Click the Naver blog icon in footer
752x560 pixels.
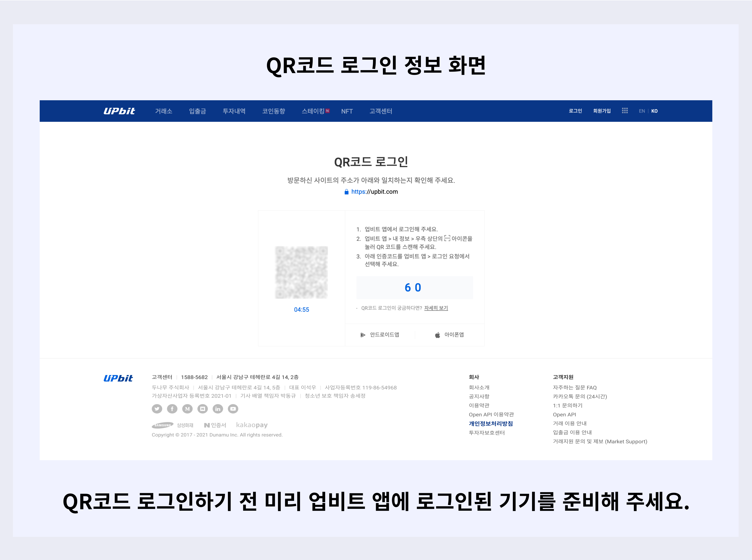click(x=203, y=409)
